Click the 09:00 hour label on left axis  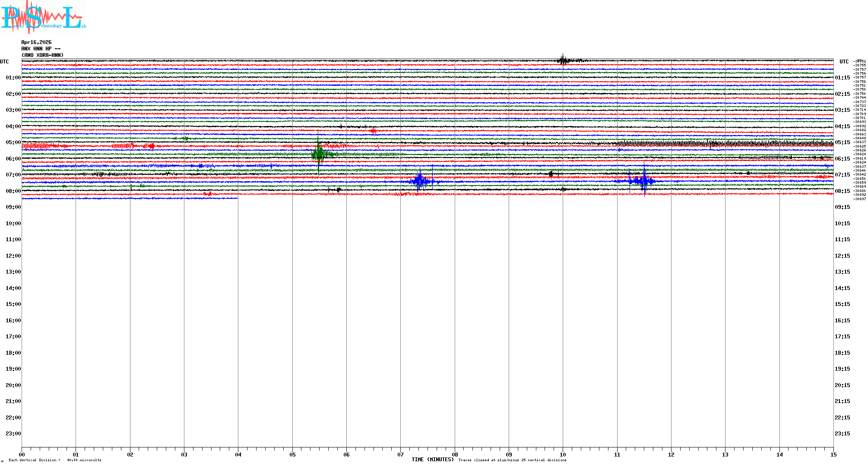tap(13, 207)
